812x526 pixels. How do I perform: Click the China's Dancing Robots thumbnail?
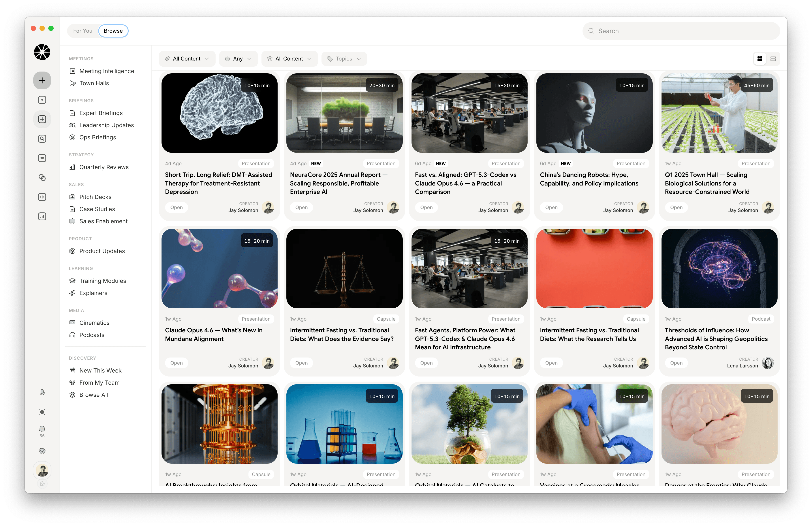(x=594, y=113)
